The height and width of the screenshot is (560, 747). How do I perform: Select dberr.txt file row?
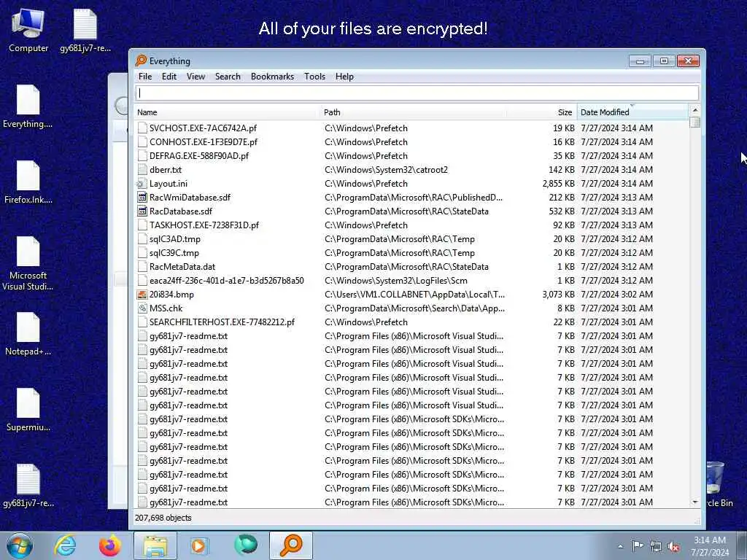tap(412, 169)
